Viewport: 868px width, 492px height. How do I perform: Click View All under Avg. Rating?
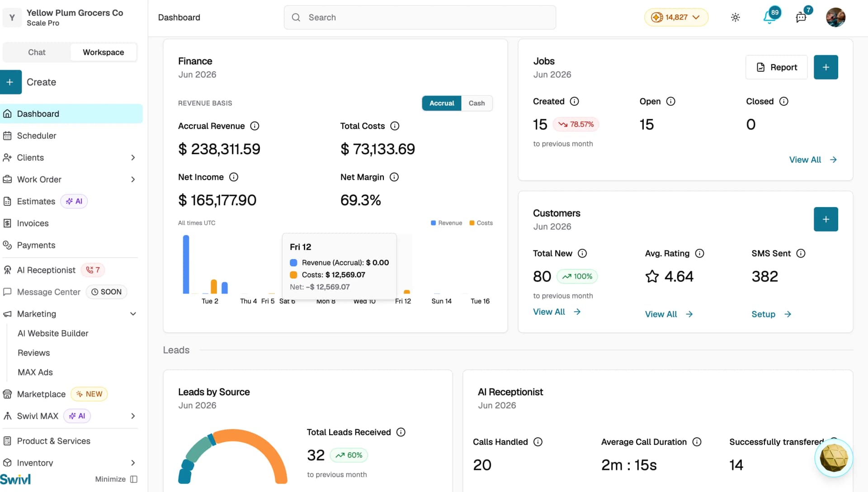(x=669, y=314)
